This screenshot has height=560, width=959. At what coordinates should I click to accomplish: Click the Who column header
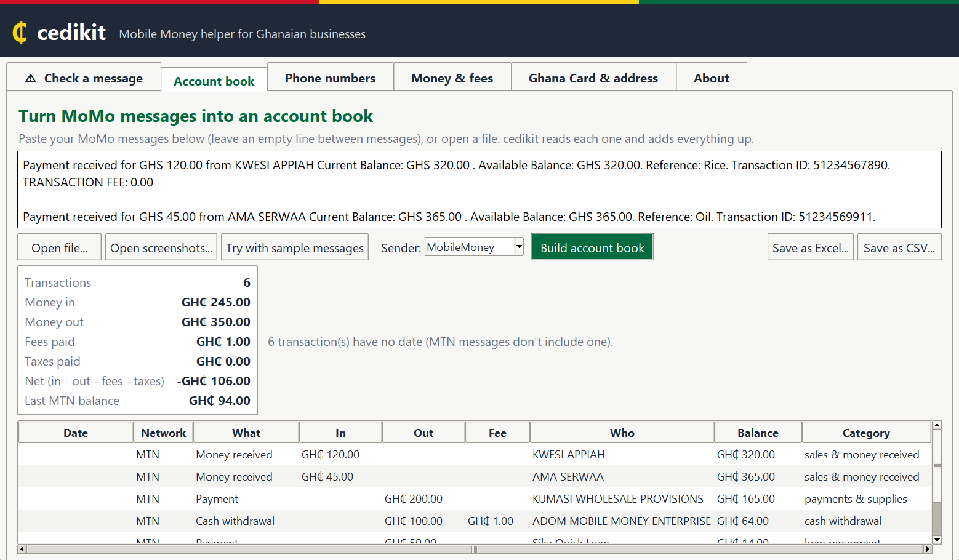tap(622, 433)
